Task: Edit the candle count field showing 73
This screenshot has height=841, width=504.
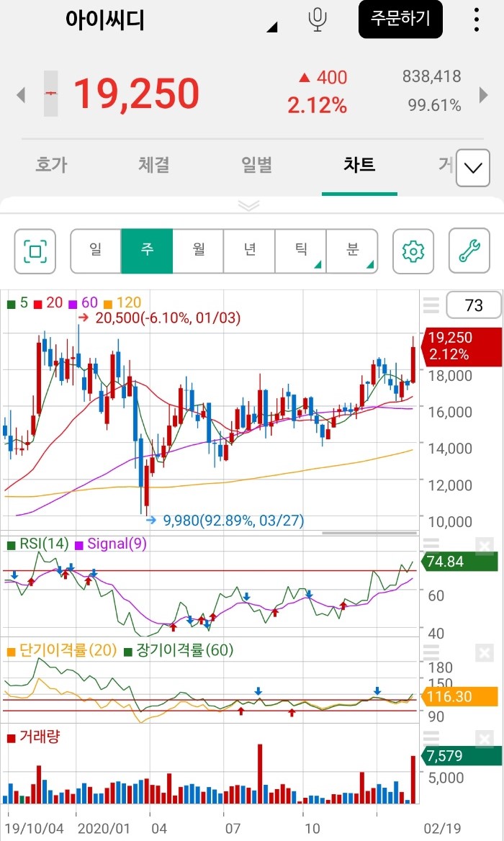Action: point(474,305)
